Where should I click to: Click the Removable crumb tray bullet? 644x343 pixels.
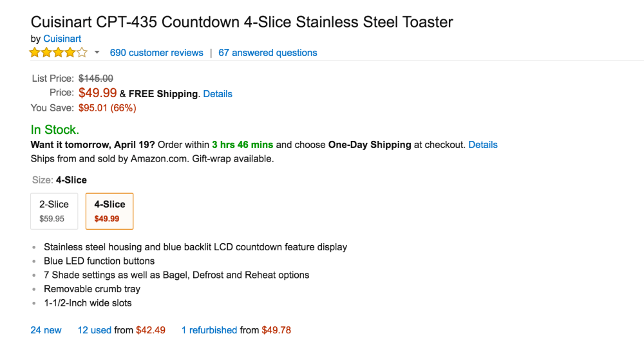92,289
